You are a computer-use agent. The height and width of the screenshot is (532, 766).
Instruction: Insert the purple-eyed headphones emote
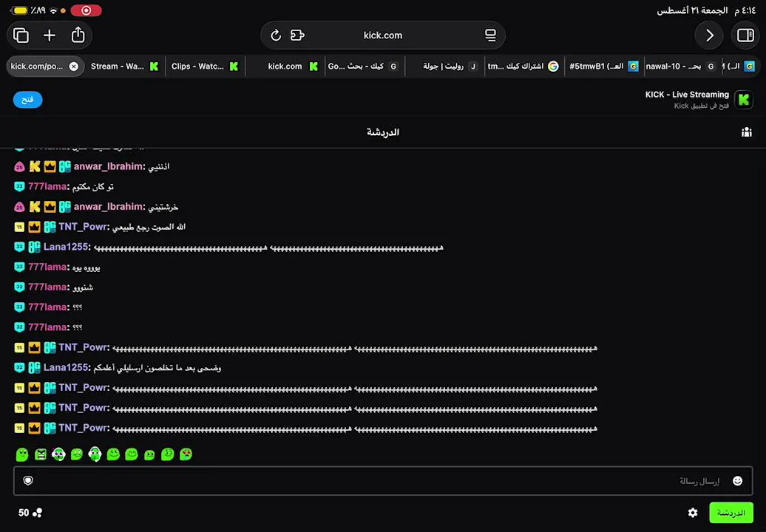click(58, 454)
